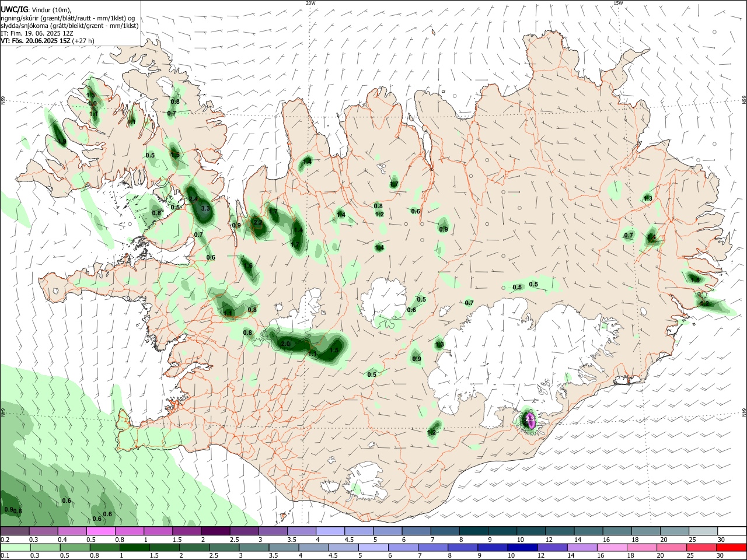Select the violet rain swatch between 12 and 14
This screenshot has height=560, width=747.
click(x=551, y=547)
